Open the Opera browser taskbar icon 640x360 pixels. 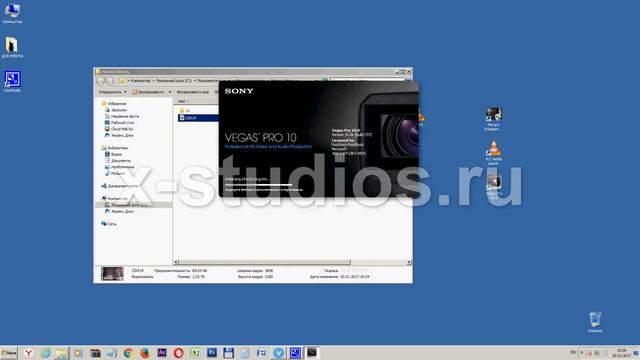[178, 353]
